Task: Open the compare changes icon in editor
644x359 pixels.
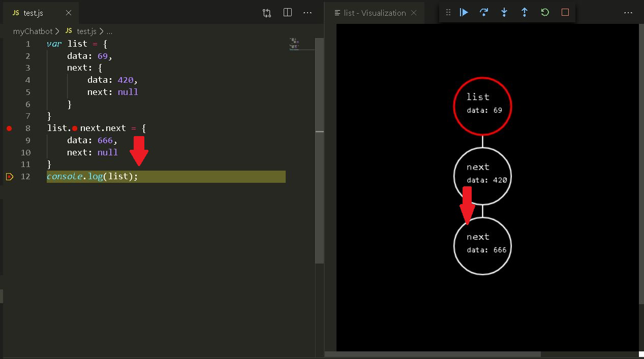Action: click(x=267, y=13)
